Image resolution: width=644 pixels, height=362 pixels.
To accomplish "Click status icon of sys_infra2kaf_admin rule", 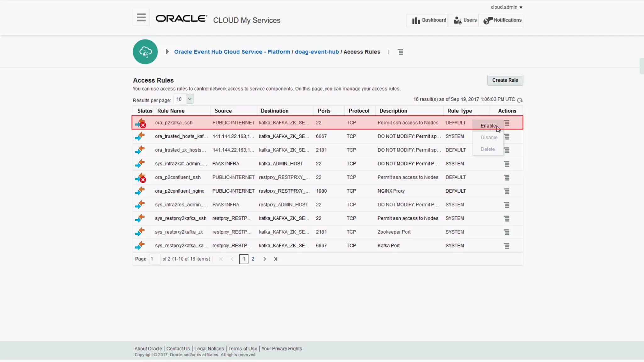I will [140, 164].
